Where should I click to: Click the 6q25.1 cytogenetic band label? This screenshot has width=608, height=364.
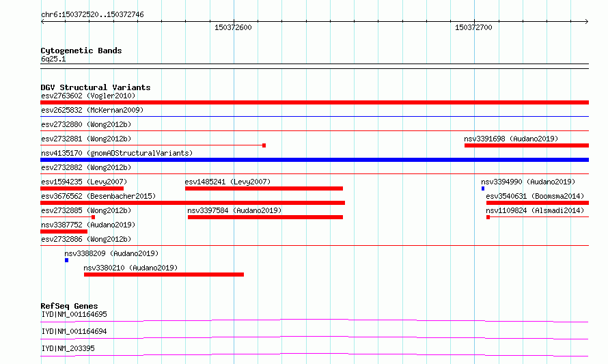tap(53, 59)
